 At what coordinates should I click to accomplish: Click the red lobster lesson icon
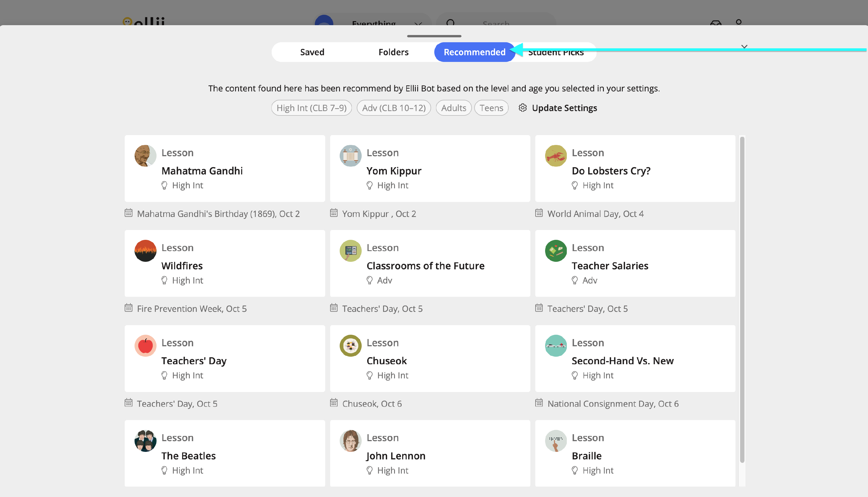(555, 156)
